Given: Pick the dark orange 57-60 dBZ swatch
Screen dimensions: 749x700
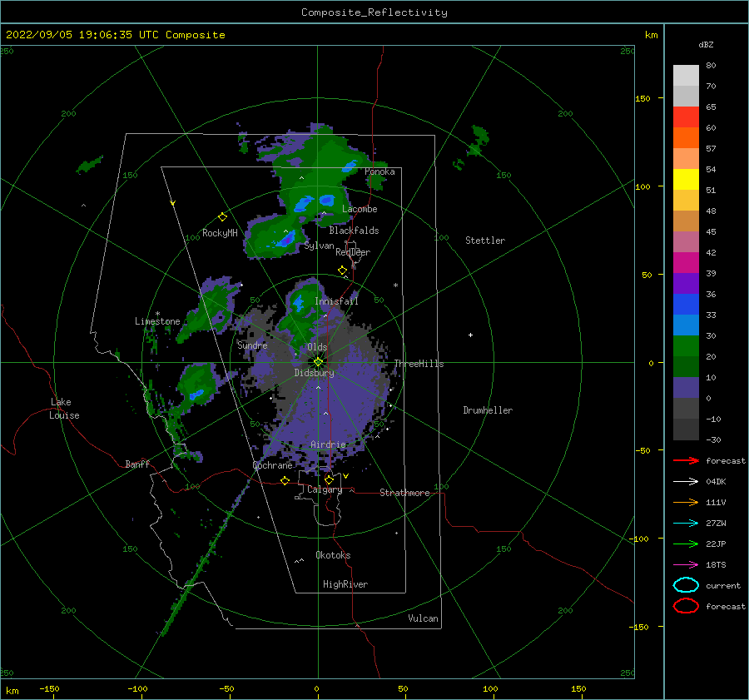Looking at the screenshot, I should point(686,137).
